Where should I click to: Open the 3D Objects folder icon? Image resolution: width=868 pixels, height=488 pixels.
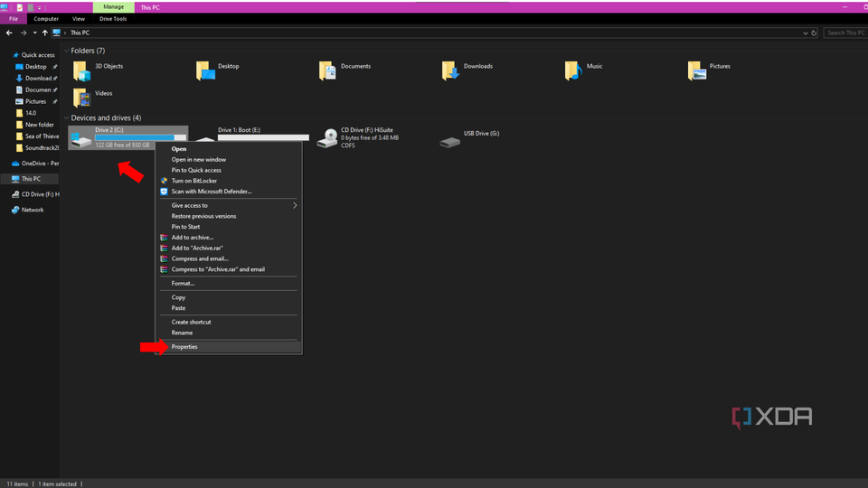82,71
